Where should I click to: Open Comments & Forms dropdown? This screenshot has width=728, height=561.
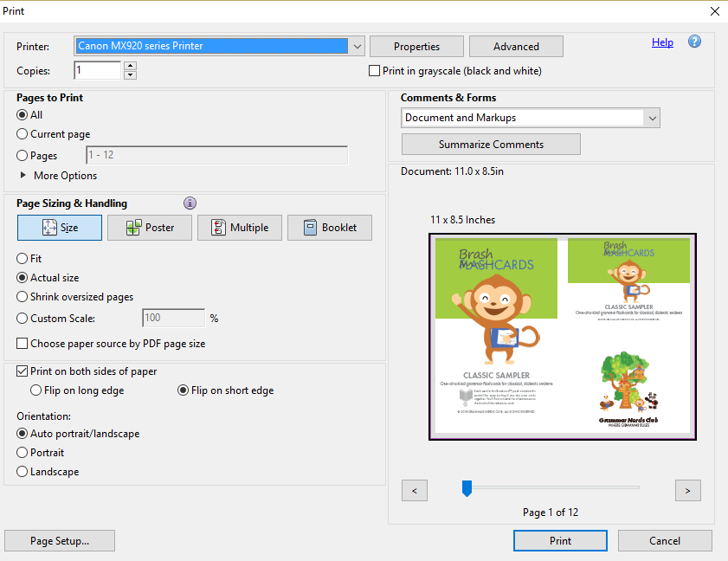point(652,118)
